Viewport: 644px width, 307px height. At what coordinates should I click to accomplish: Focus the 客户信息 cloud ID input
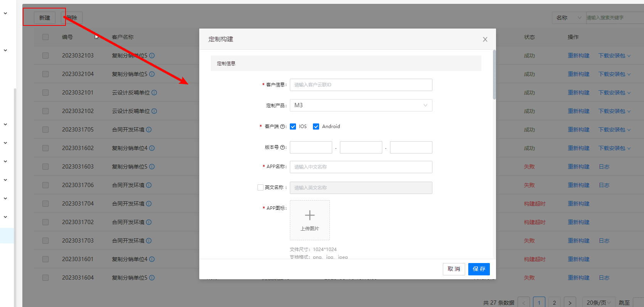pos(361,85)
